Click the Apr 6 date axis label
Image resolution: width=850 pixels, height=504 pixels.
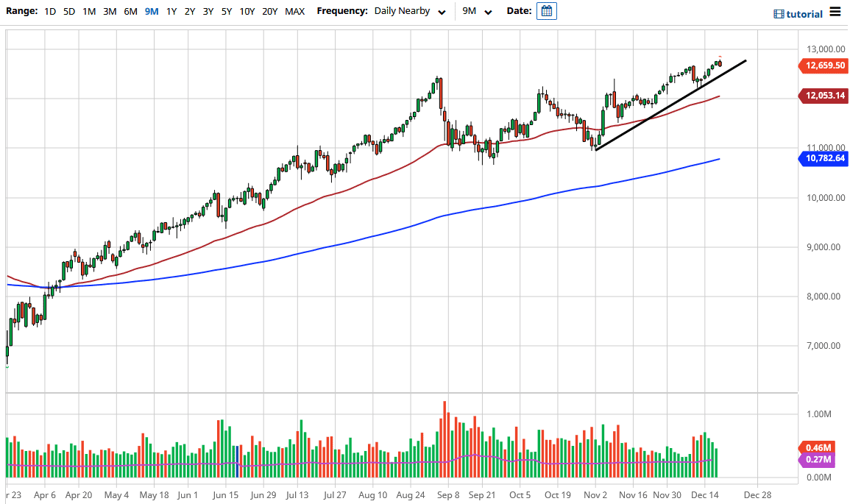44,494
